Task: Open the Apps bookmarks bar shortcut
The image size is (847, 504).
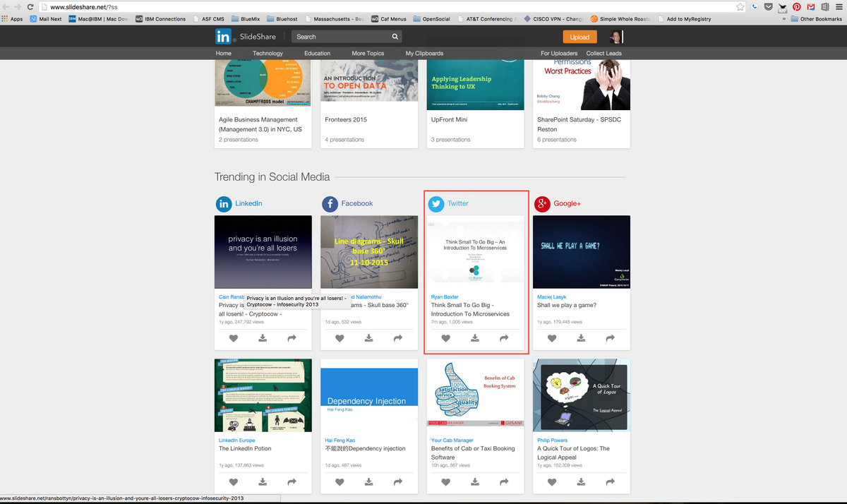Action: point(13,19)
